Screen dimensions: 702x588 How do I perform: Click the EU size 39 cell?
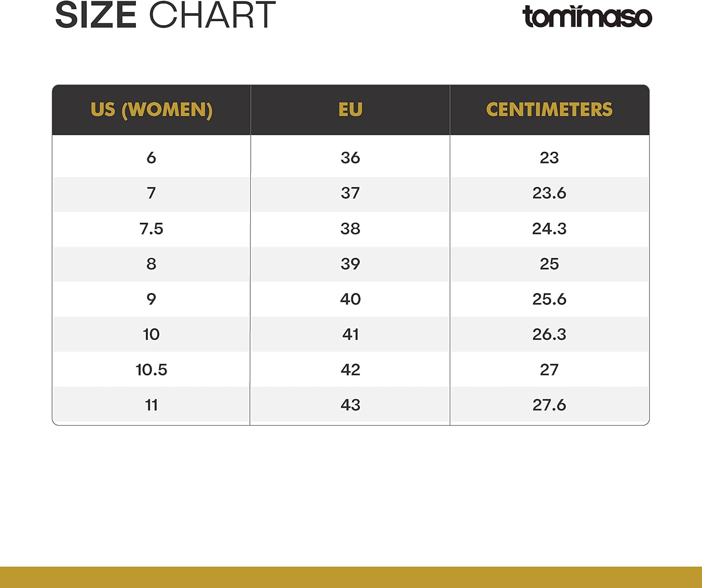point(351,264)
